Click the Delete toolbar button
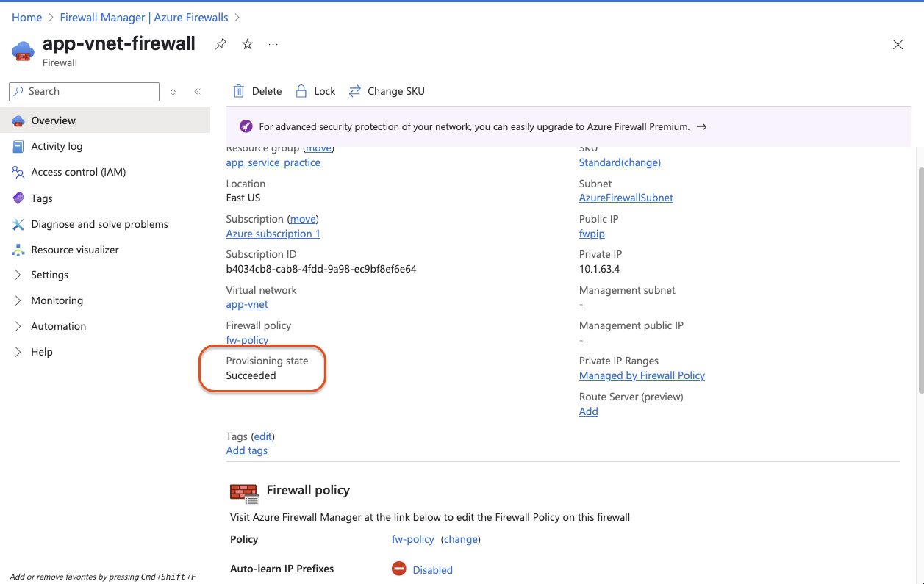 [x=257, y=91]
